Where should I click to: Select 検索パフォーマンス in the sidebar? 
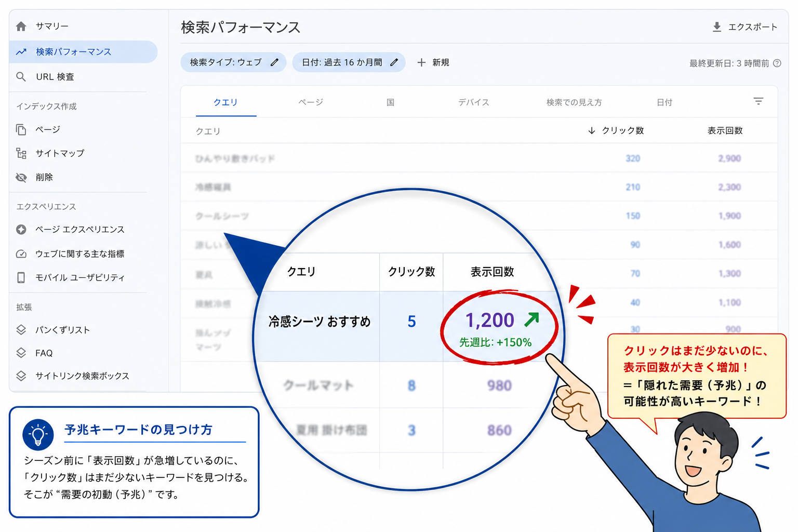[83, 52]
